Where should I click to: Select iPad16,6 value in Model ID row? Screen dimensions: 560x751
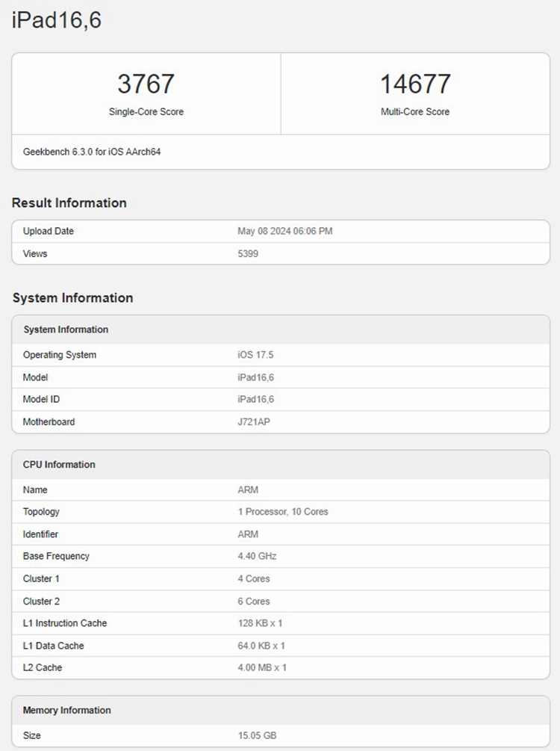[x=256, y=399]
